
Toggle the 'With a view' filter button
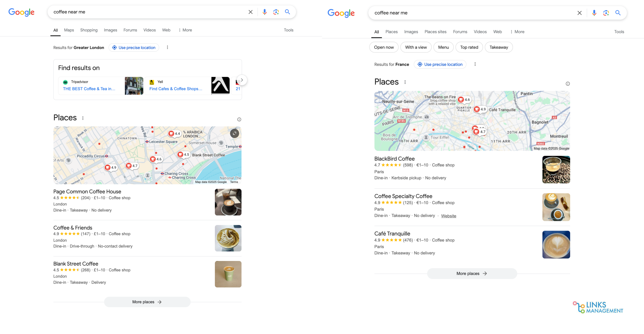pyautogui.click(x=416, y=47)
